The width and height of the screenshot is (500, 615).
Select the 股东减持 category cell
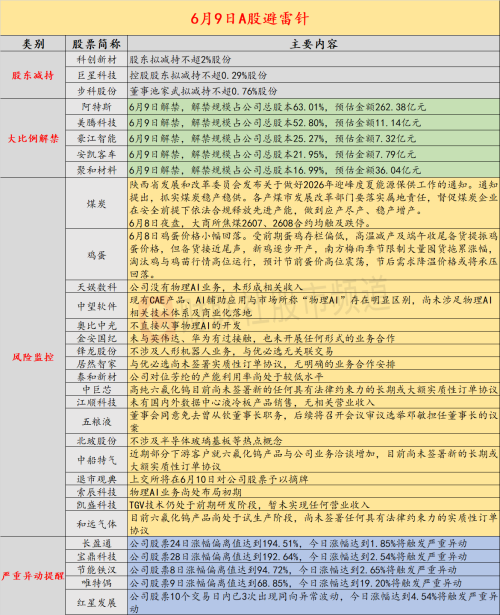pos(33,75)
